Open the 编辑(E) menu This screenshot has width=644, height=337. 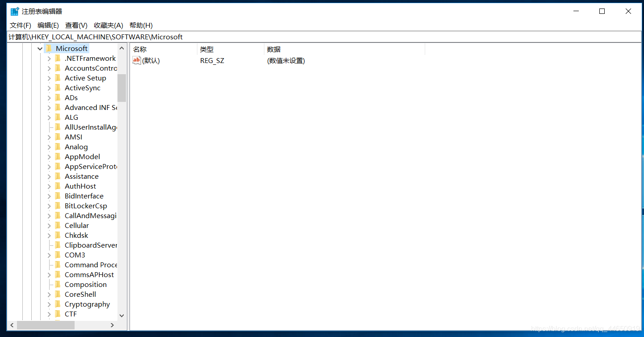[x=48, y=25]
